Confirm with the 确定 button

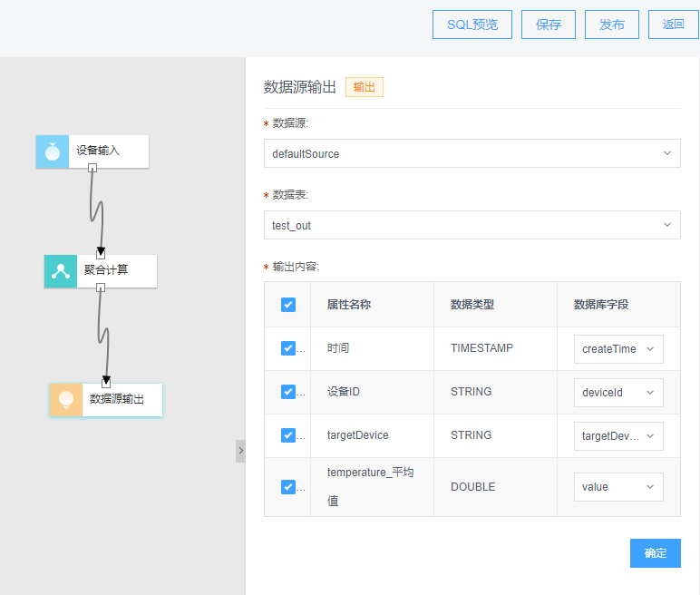(656, 553)
